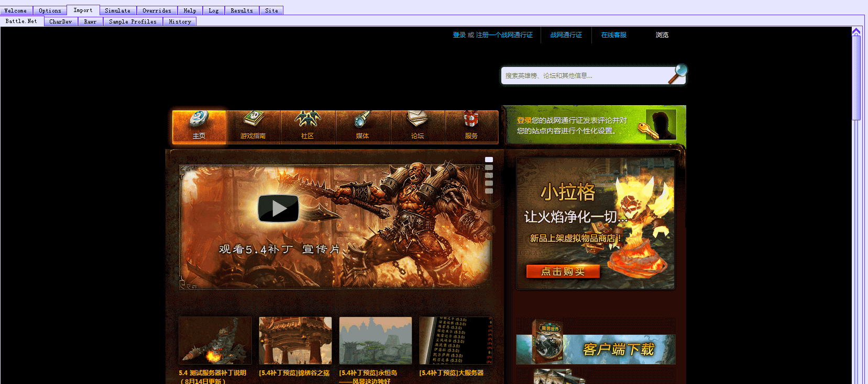Open the 社区 community nav icon
The height and width of the screenshot is (384, 868).
(307, 127)
